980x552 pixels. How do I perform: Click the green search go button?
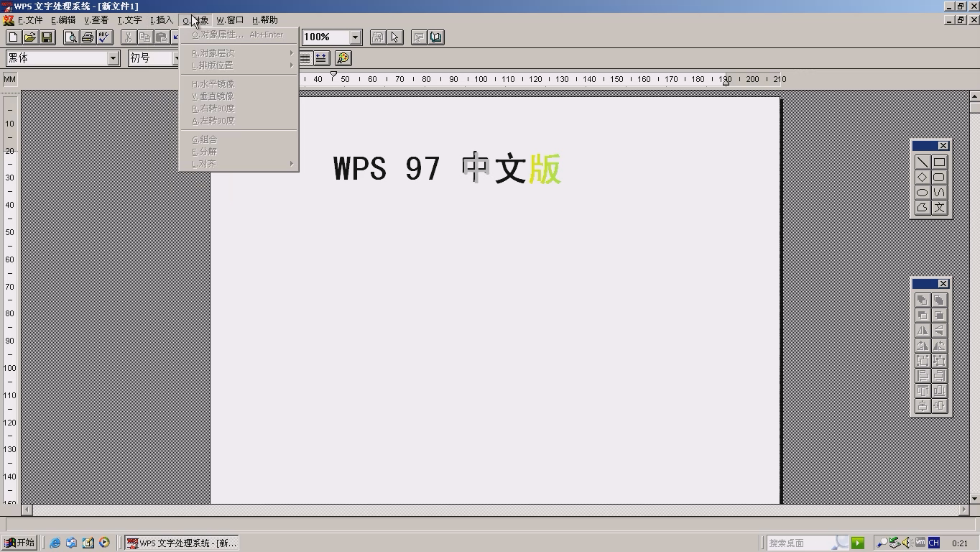[858, 543]
